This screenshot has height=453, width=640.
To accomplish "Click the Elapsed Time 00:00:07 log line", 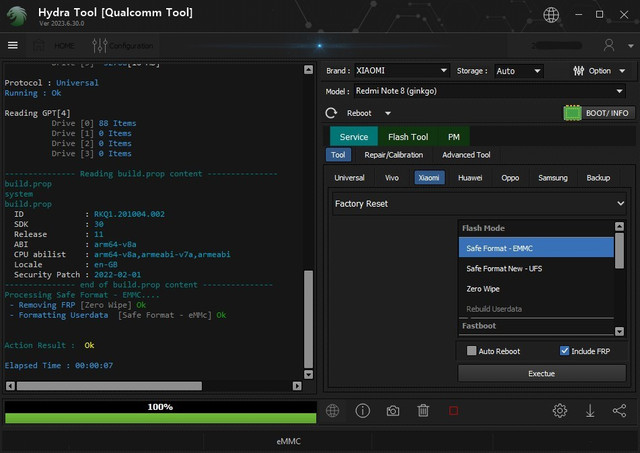I will click(59, 366).
